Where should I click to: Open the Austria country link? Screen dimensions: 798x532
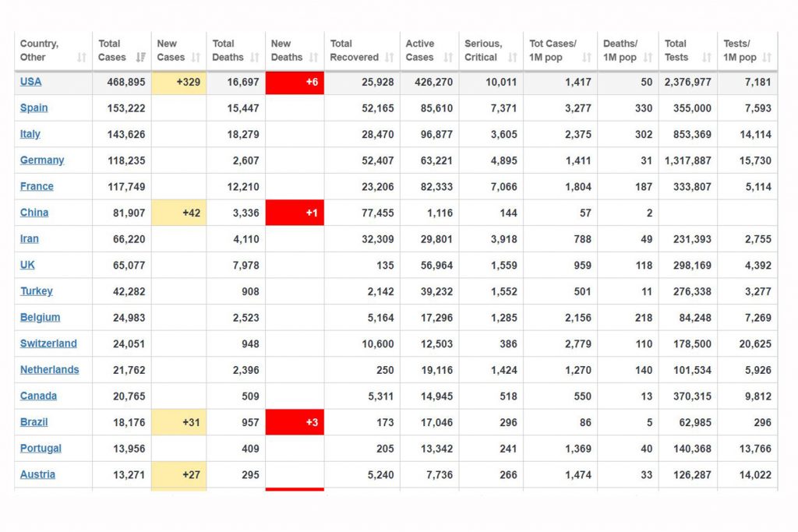coord(37,474)
